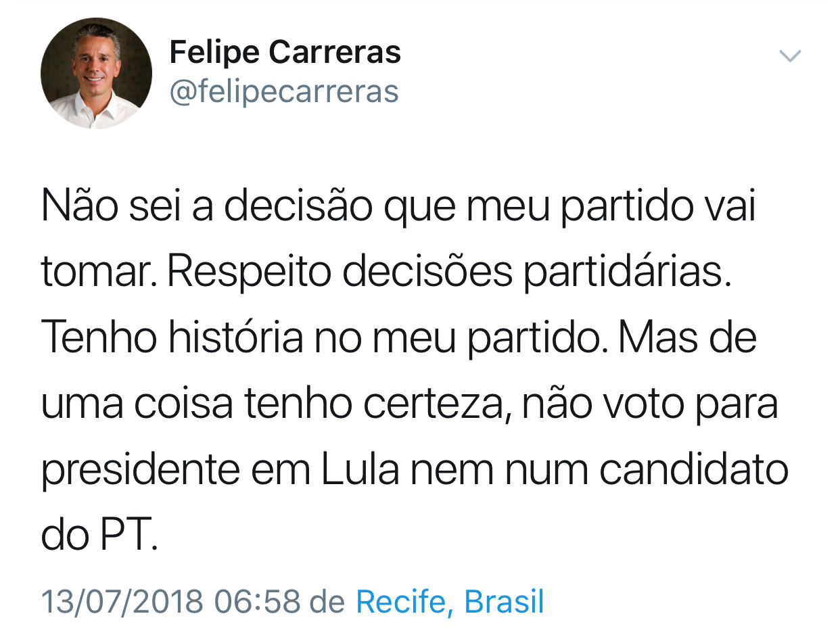840x641 pixels.
Task: Click the 13/07/2018 tweet date
Action: 122,602
